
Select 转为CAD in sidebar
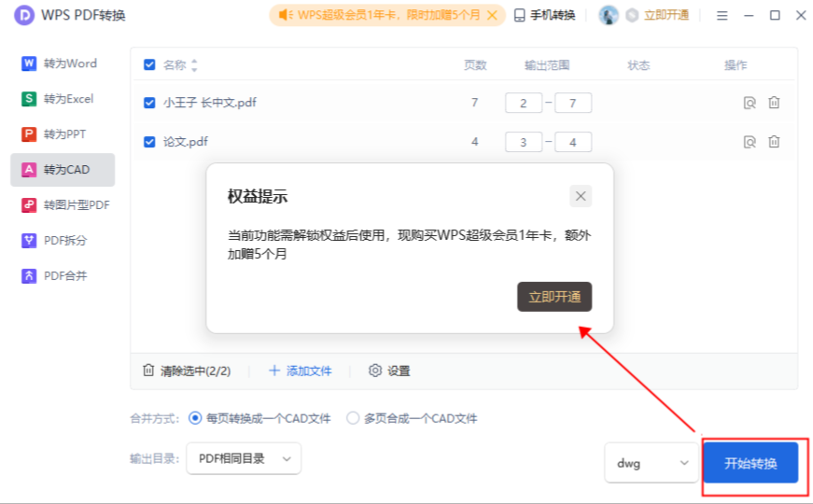63,170
